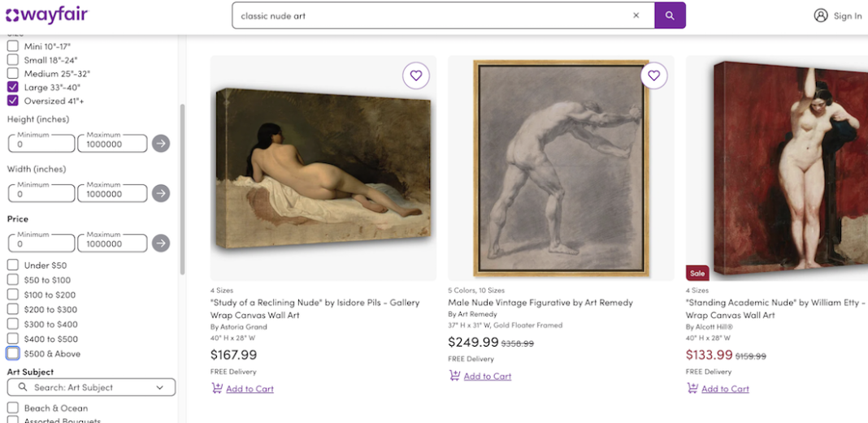Clear the search text with X icon

pyautogui.click(x=636, y=15)
